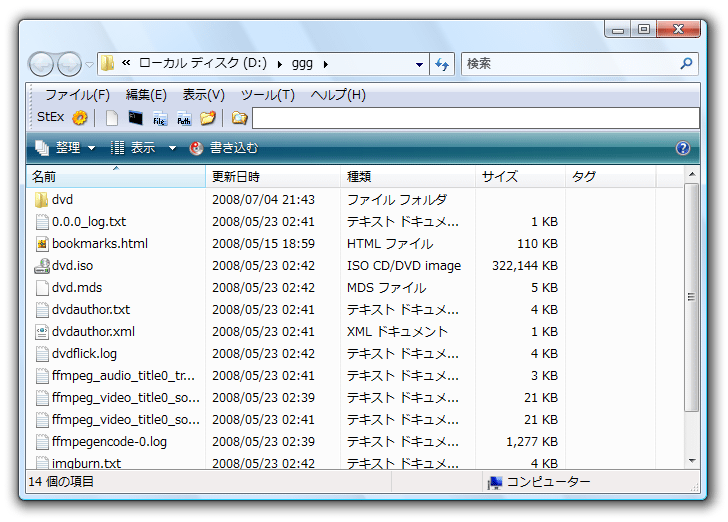Image resolution: width=728 pixels, height=522 pixels.
Task: Click the 322,144 KB size cell
Action: (x=525, y=266)
